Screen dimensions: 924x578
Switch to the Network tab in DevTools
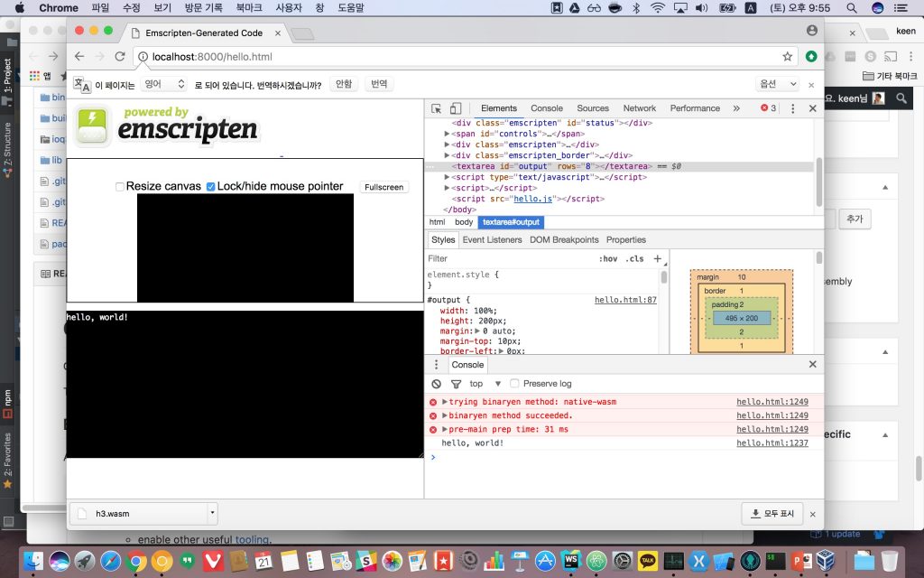[x=639, y=108]
